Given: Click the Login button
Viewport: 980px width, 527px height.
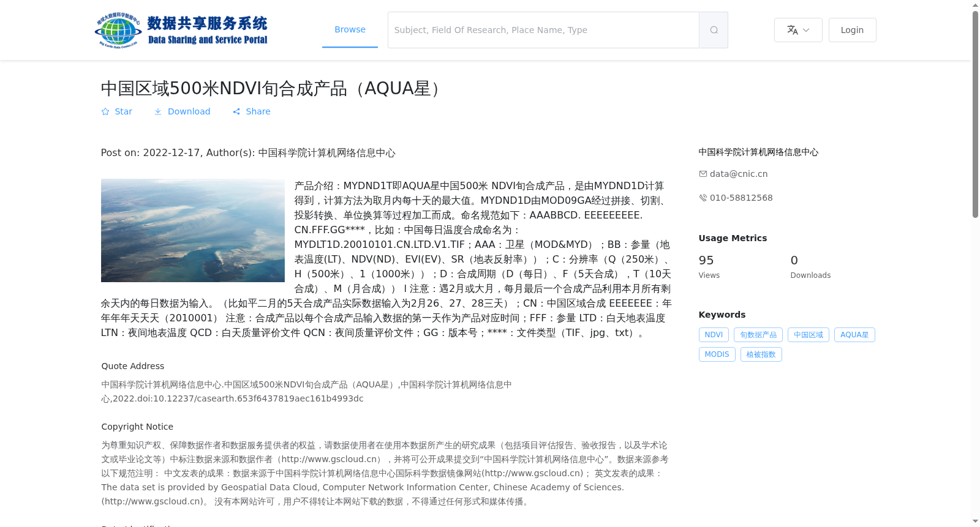Looking at the screenshot, I should point(852,30).
